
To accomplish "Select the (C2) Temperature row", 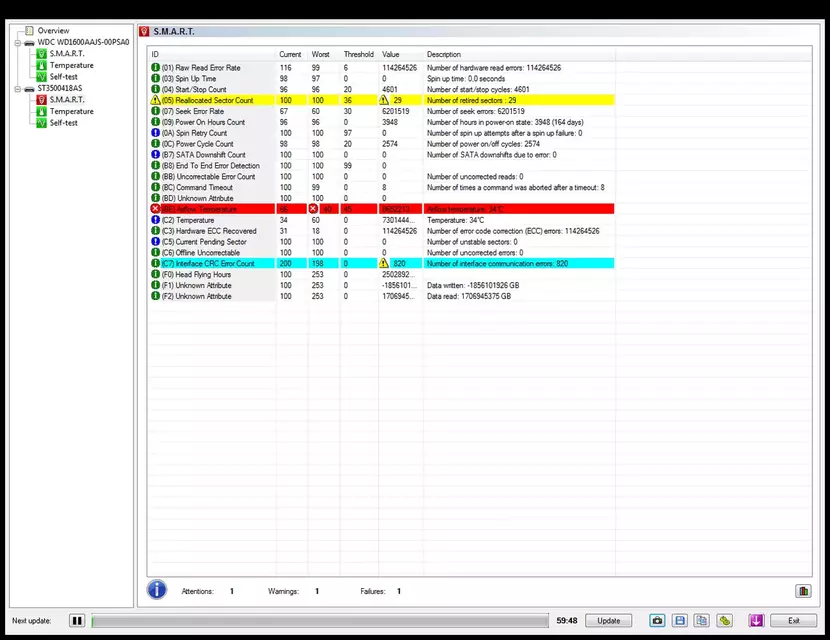I will tap(382, 220).
